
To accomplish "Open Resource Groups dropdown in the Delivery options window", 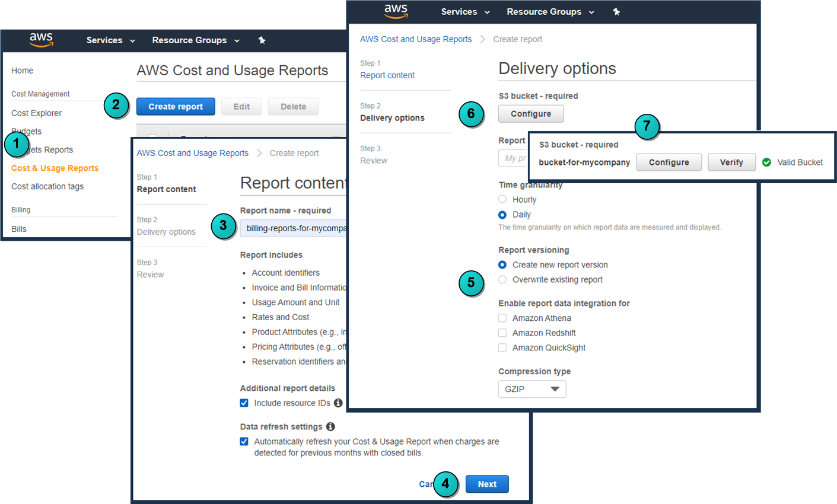I will tap(550, 12).
